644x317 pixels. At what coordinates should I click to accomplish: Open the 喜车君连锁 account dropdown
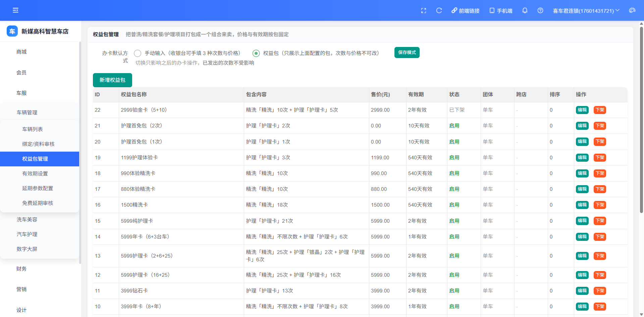click(x=586, y=11)
